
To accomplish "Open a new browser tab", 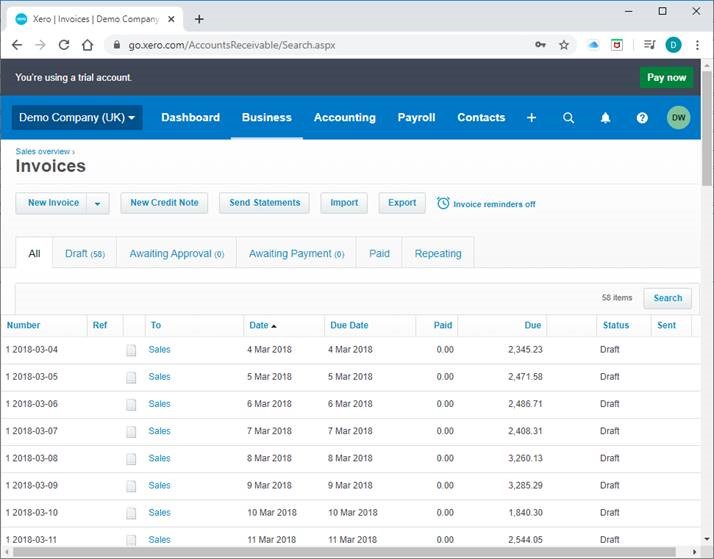I will click(x=199, y=19).
